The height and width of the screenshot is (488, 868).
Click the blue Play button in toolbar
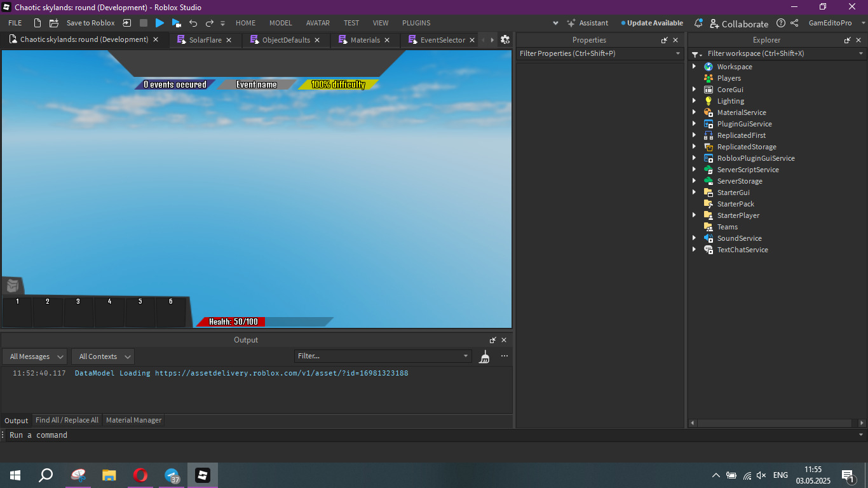(159, 23)
